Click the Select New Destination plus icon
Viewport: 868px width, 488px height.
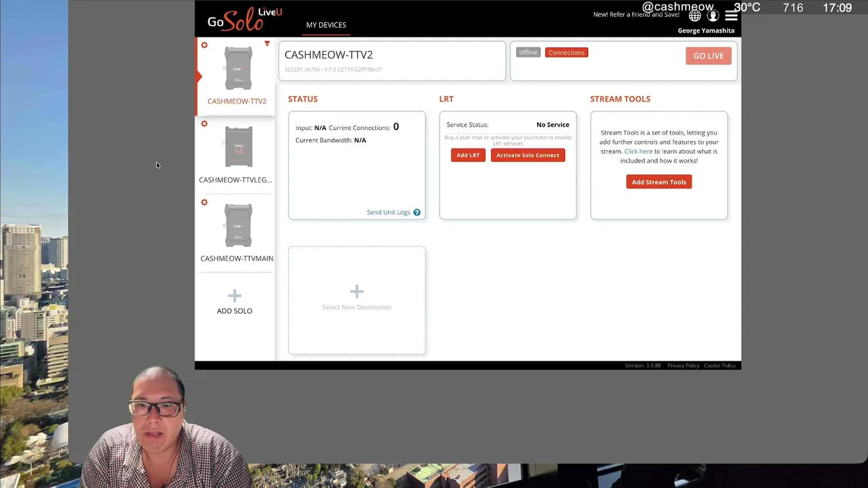tap(357, 291)
